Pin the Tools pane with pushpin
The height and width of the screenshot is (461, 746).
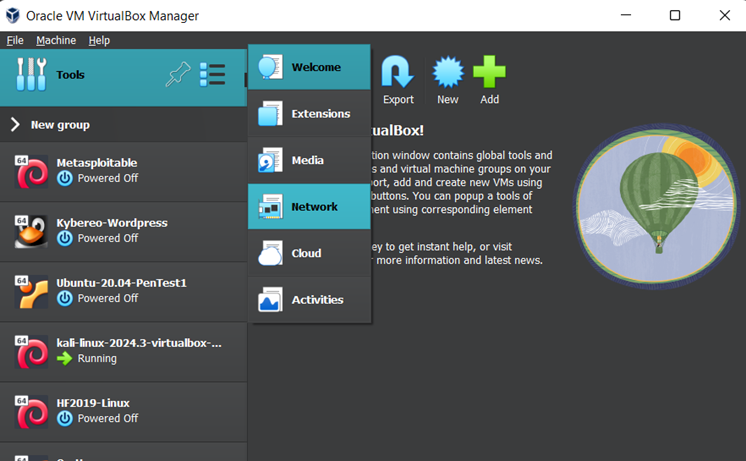click(x=178, y=75)
